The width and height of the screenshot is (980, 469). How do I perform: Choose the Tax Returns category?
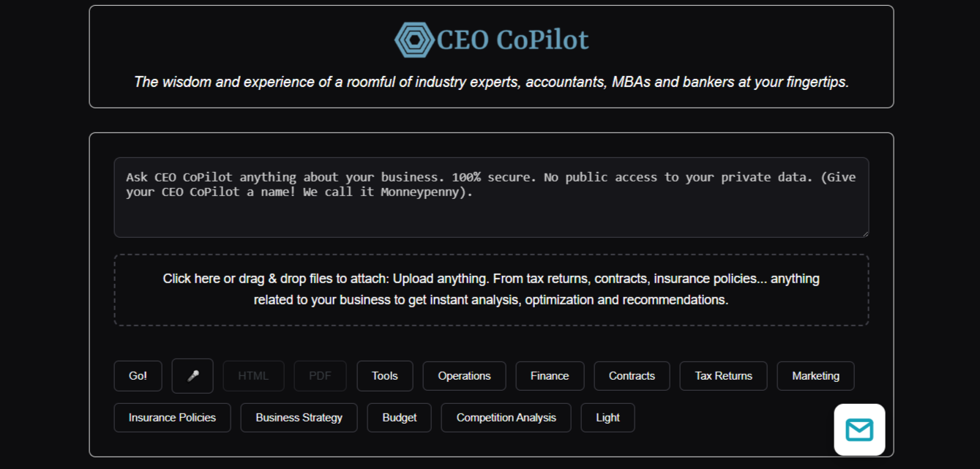[x=723, y=376]
